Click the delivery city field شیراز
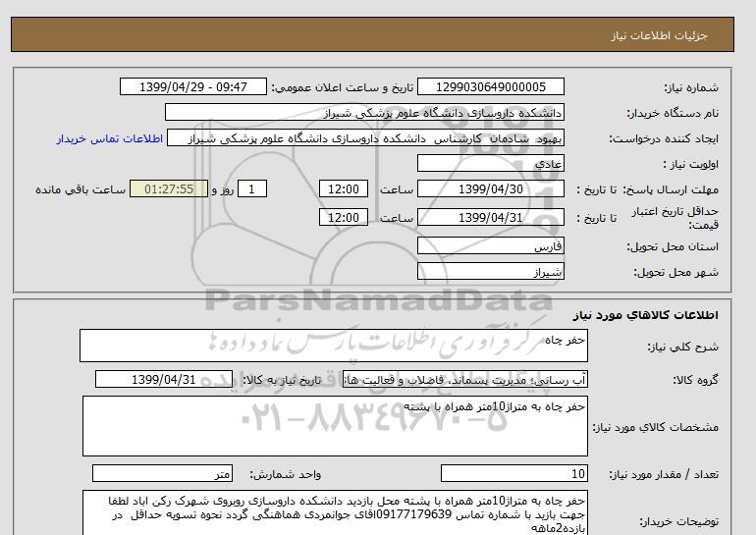 [490, 271]
